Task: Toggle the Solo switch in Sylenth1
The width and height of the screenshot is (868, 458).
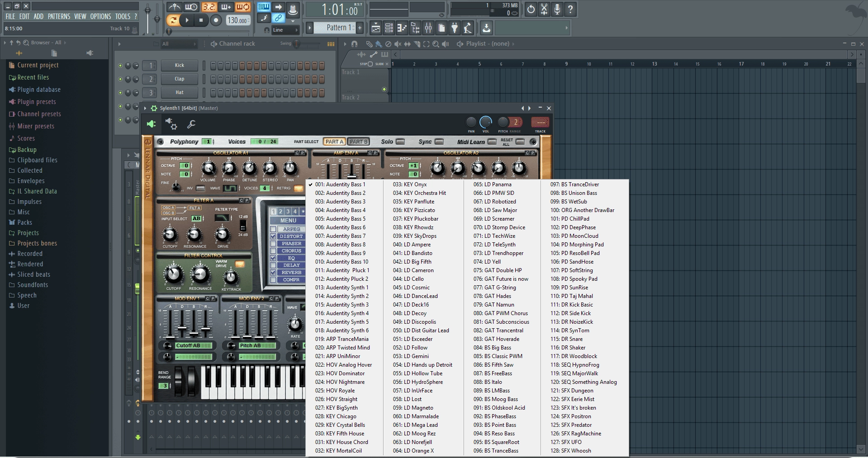Action: [400, 142]
